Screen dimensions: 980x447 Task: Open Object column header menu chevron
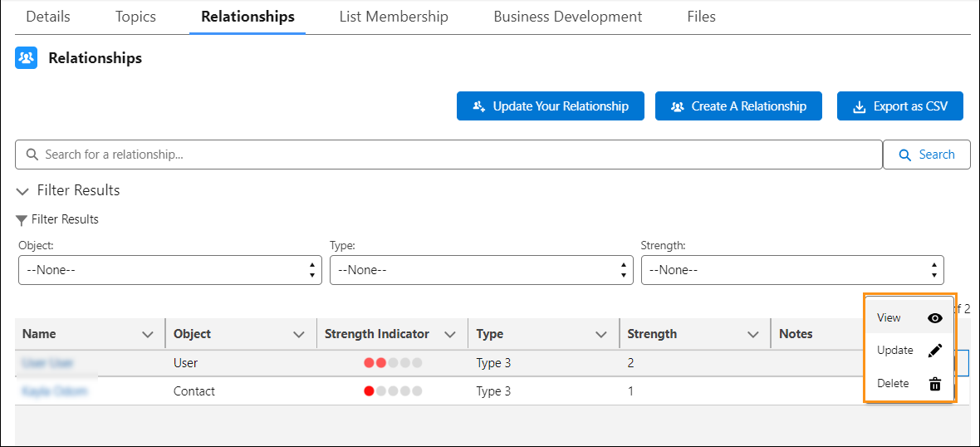(299, 335)
